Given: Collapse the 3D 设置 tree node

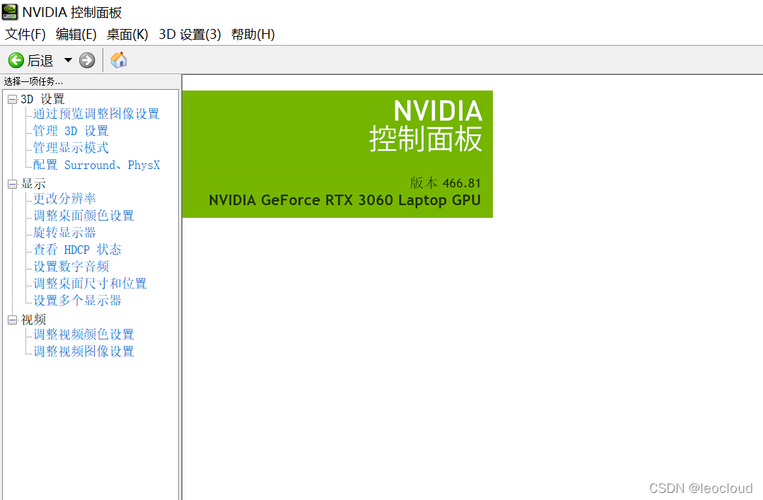Looking at the screenshot, I should coord(12,100).
